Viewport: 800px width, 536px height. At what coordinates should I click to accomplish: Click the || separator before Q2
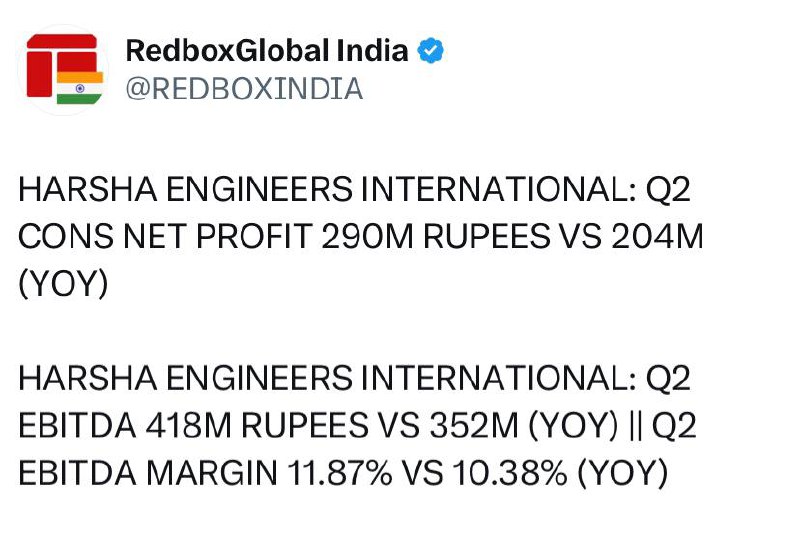pos(635,426)
